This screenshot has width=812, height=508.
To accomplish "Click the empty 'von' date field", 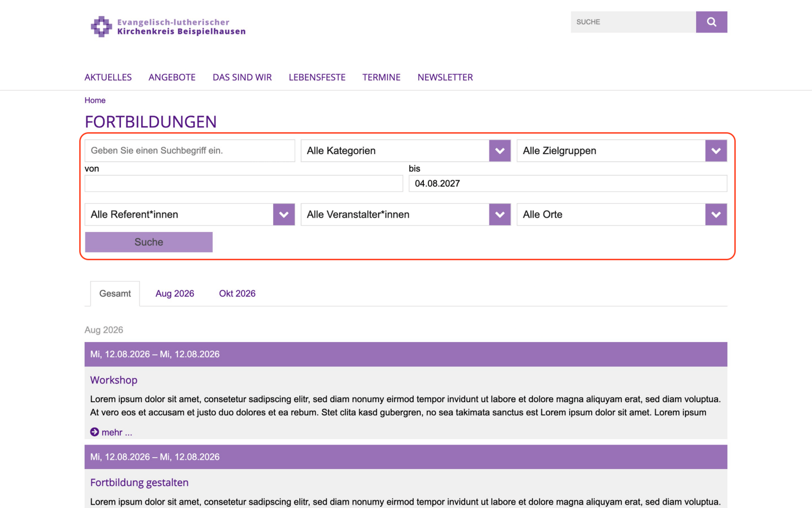I will click(x=244, y=183).
